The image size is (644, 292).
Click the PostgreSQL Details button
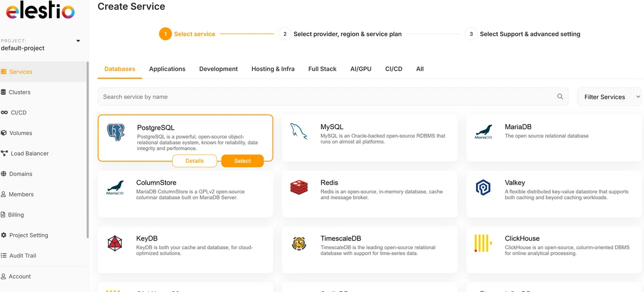[194, 161]
